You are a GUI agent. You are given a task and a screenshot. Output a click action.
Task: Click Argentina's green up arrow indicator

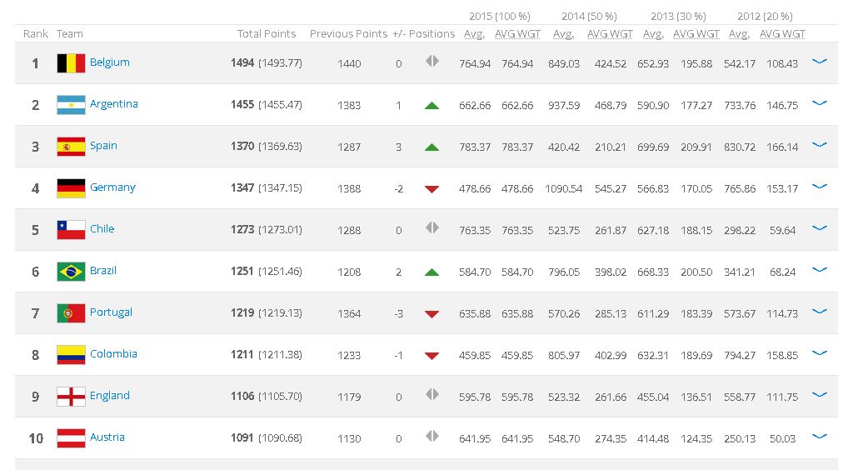pyautogui.click(x=431, y=106)
